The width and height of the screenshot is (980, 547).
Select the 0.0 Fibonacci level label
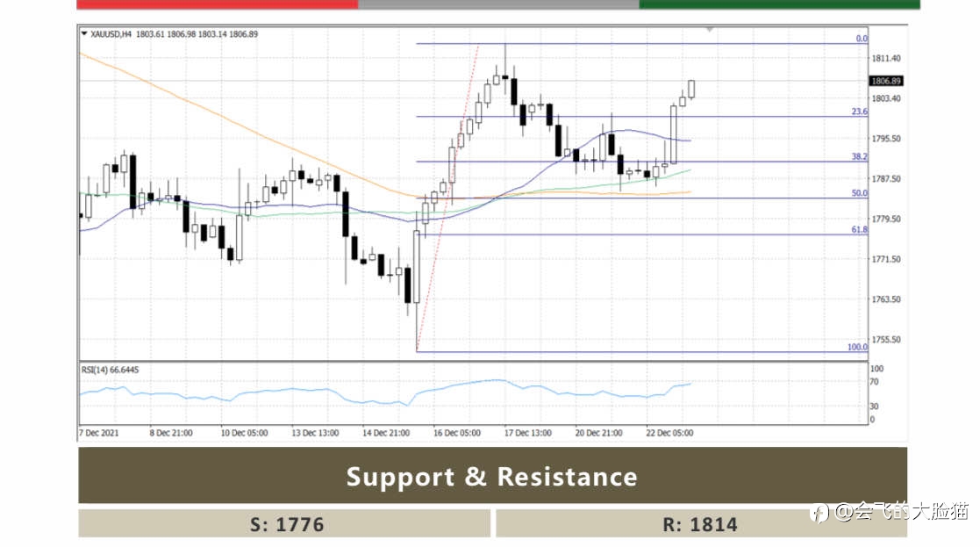[x=862, y=38]
